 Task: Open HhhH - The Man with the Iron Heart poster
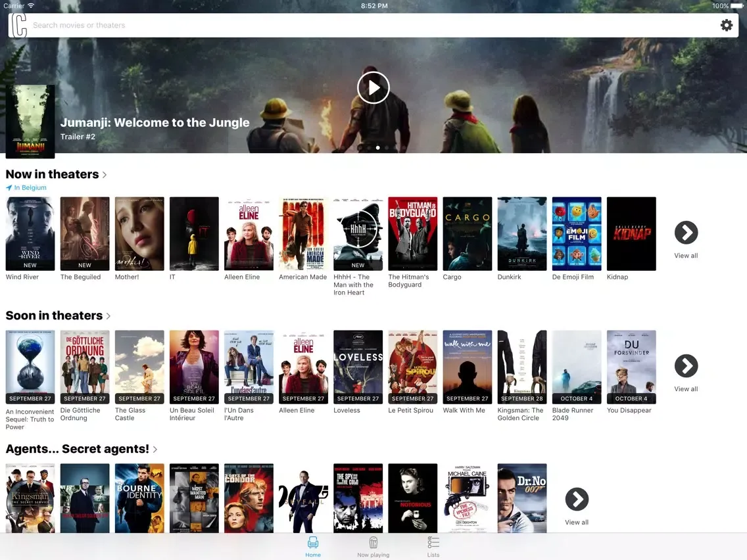[x=358, y=234]
